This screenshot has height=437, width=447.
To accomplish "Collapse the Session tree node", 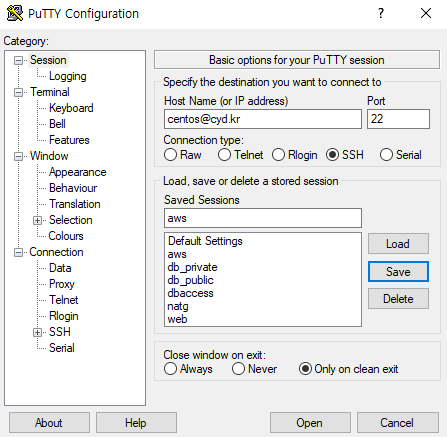I will (18, 60).
